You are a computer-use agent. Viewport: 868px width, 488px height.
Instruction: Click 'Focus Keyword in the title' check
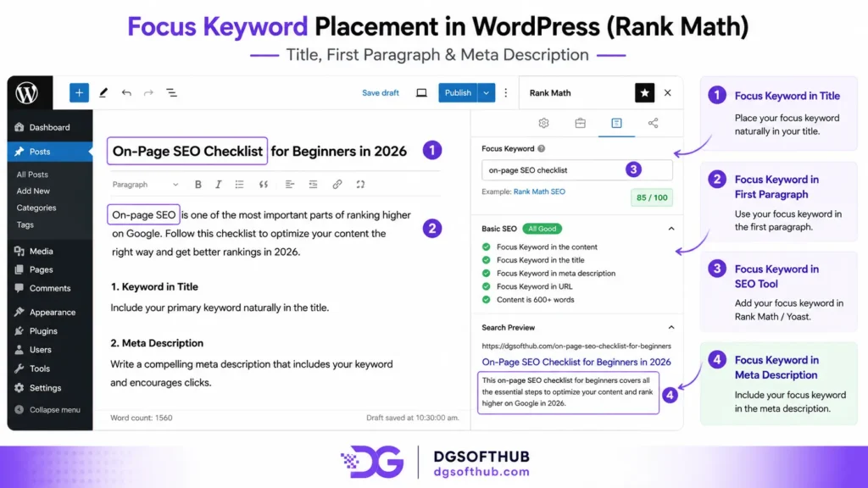pyautogui.click(x=533, y=260)
